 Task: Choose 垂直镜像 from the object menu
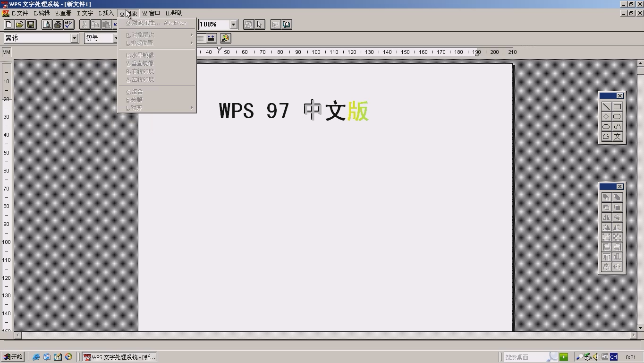(x=157, y=63)
